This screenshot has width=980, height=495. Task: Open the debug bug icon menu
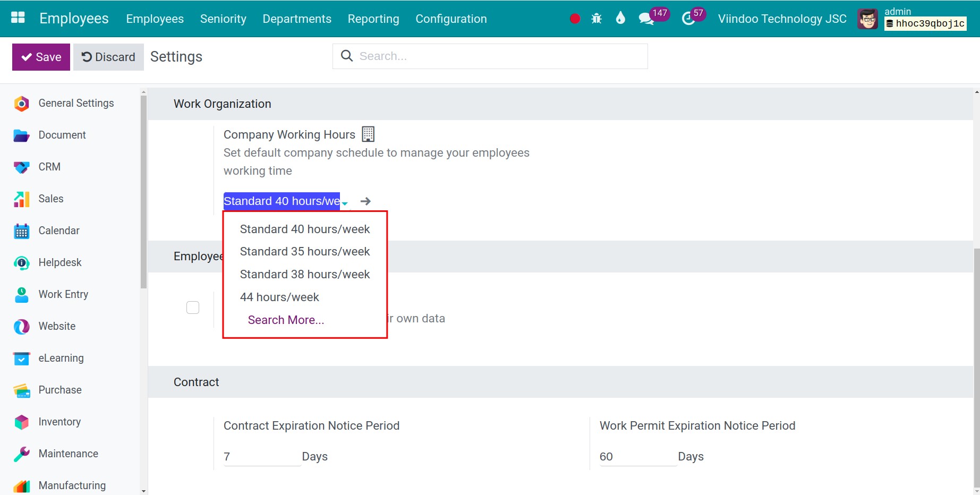click(596, 19)
